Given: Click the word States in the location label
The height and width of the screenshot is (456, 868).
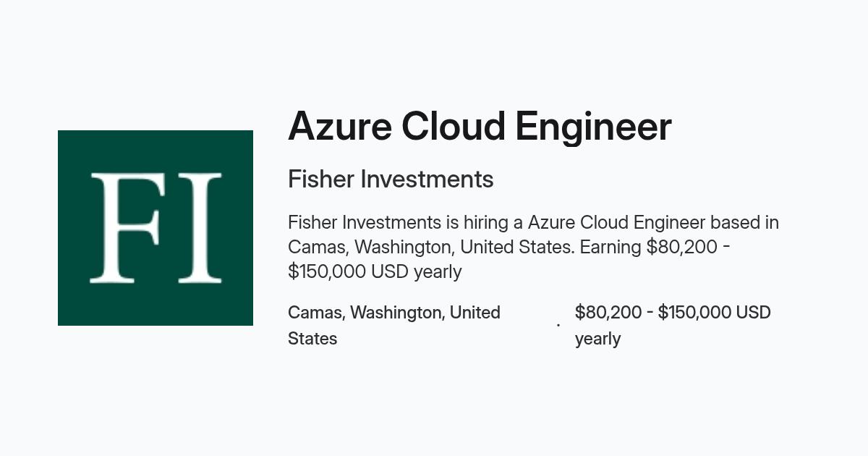Looking at the screenshot, I should (x=312, y=339).
